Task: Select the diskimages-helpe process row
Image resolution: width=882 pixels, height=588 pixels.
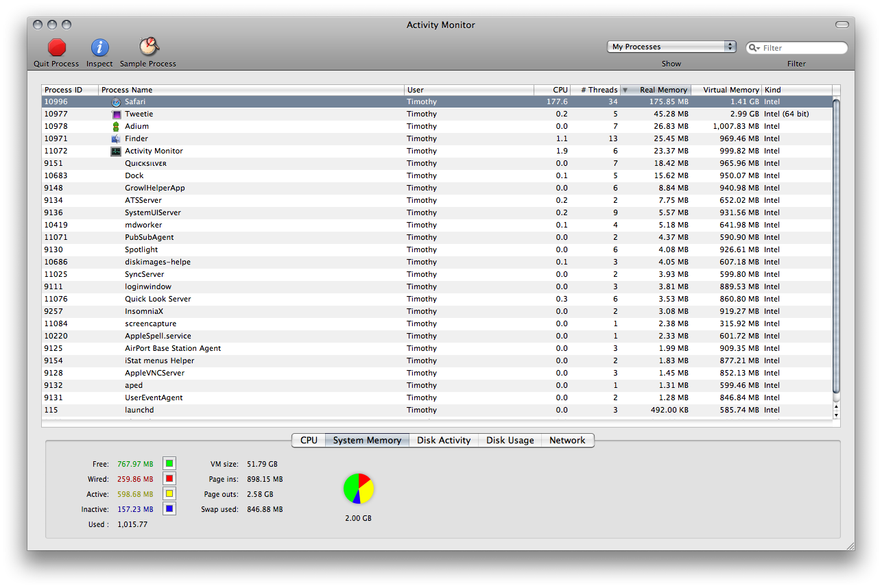Action: coord(436,262)
